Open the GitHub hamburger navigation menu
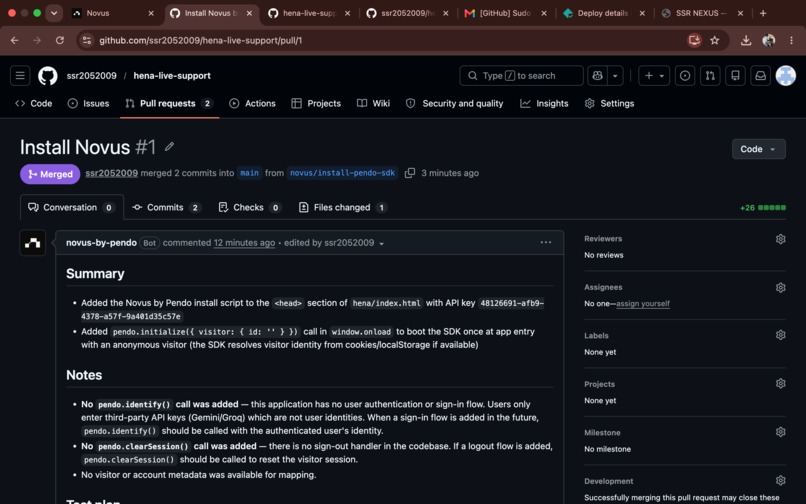This screenshot has height=504, width=806. [x=20, y=76]
